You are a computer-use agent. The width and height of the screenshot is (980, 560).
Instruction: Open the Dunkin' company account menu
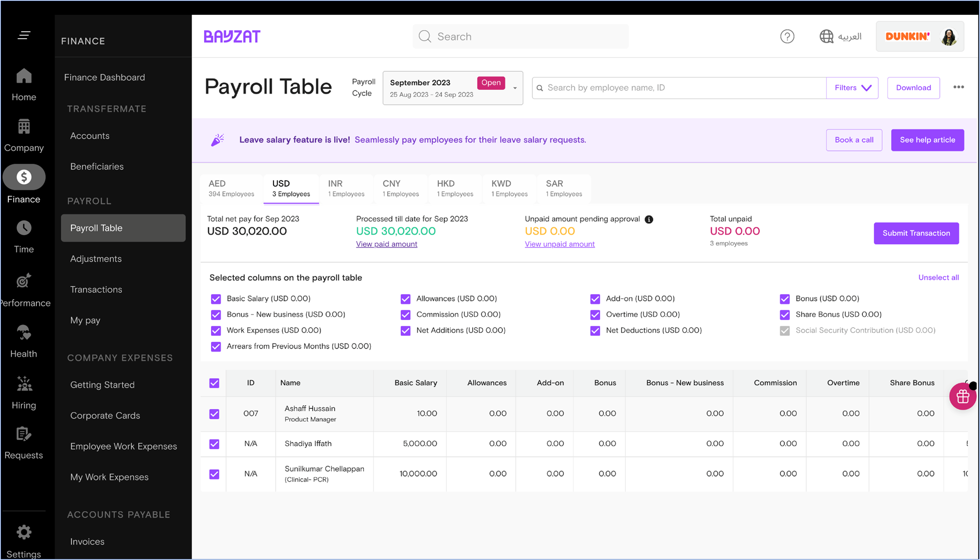point(919,36)
